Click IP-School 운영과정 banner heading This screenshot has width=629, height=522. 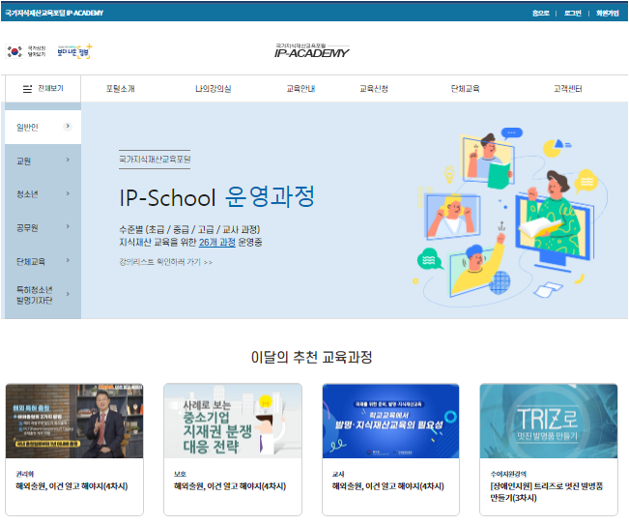point(217,197)
